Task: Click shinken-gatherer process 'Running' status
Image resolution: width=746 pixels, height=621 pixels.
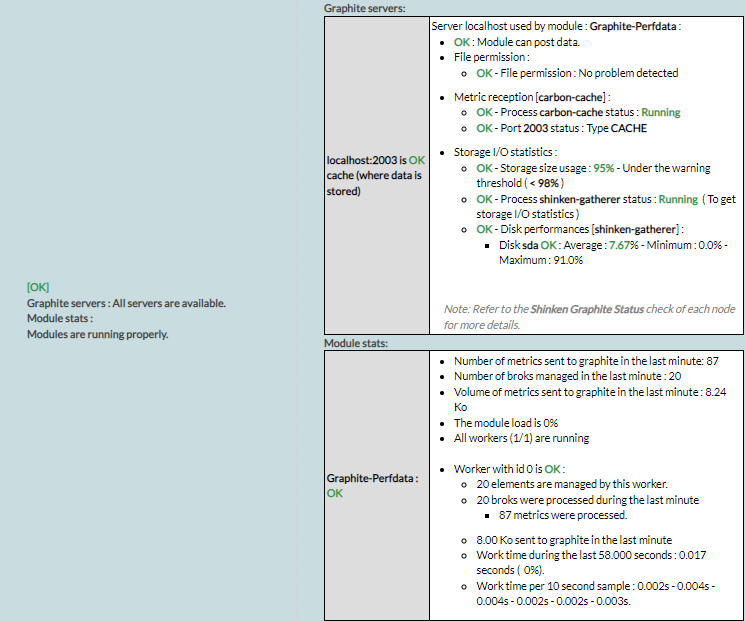Action: coord(678,199)
